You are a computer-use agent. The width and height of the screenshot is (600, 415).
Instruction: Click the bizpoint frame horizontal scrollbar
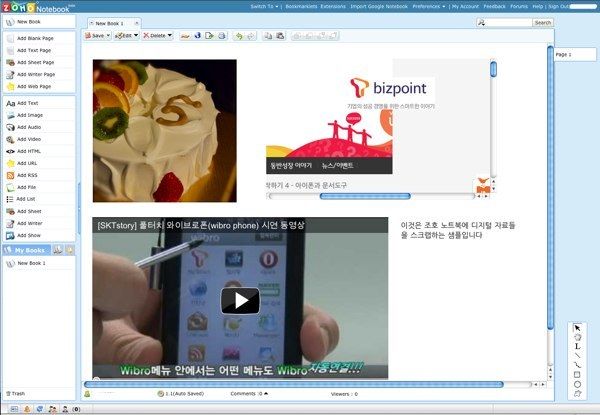(x=365, y=196)
